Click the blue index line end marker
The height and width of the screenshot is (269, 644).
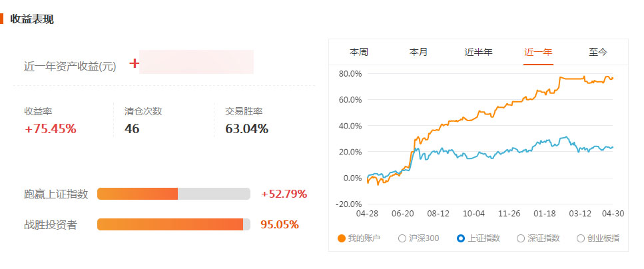click(x=613, y=147)
